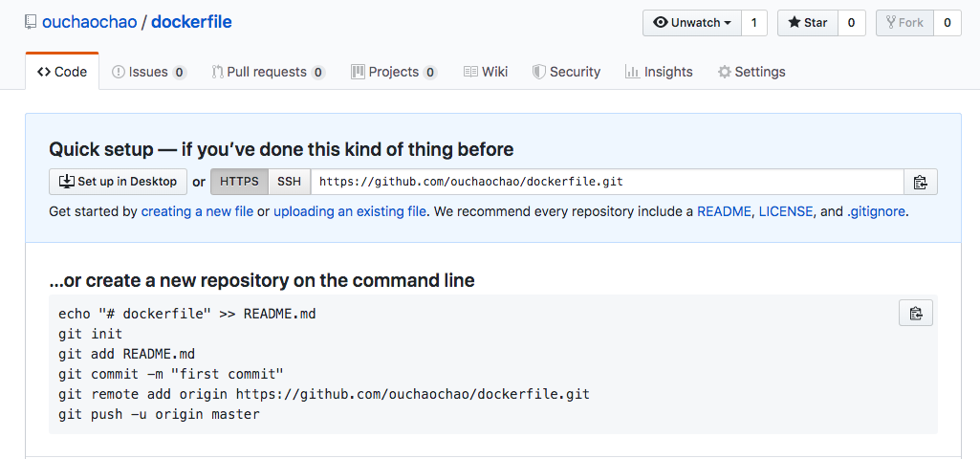Open the Pull requests tab

tap(269, 72)
